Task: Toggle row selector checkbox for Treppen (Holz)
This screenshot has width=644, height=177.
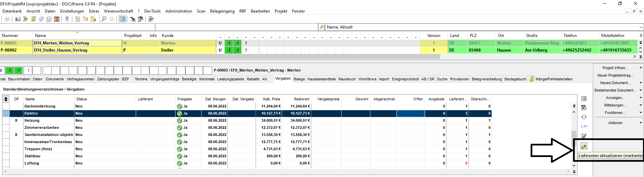Action: (x=6, y=149)
